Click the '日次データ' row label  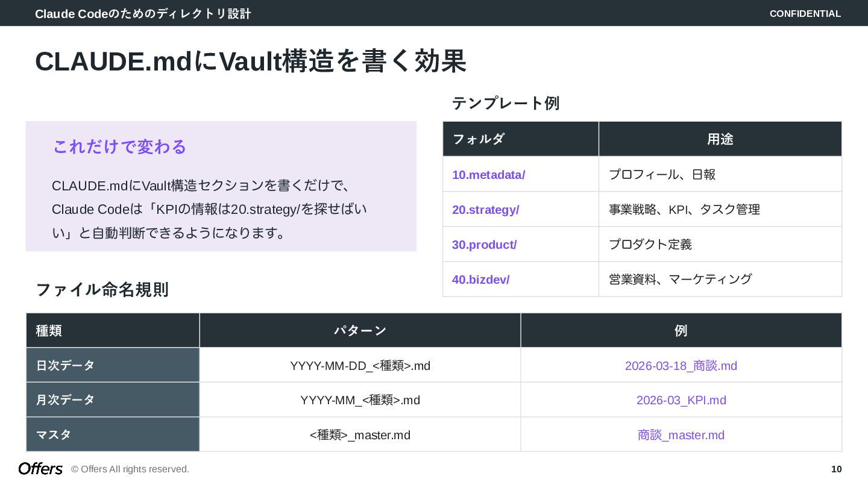pos(113,365)
